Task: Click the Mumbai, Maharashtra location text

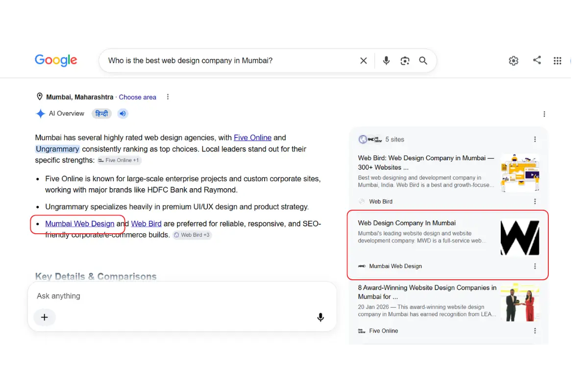Action: pyautogui.click(x=80, y=97)
